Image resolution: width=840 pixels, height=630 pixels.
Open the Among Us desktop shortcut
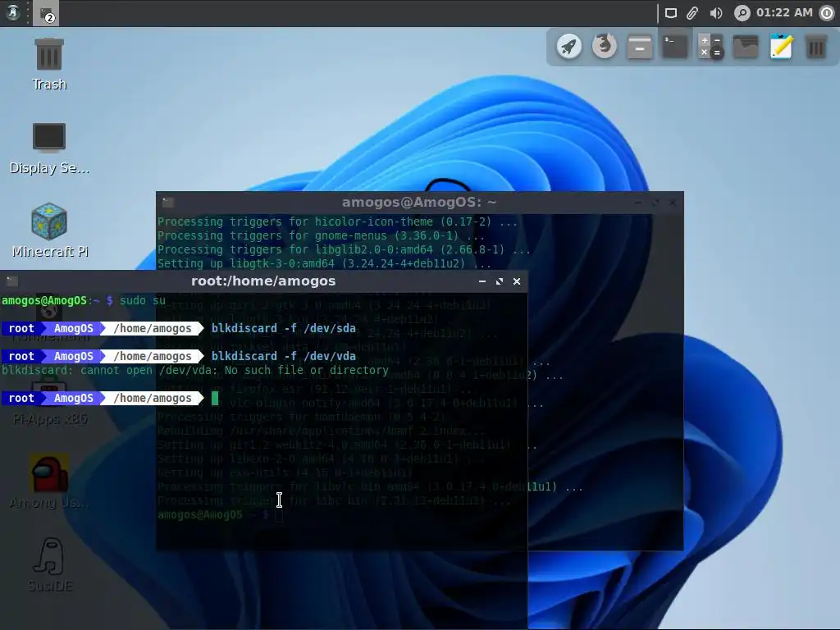click(x=49, y=482)
